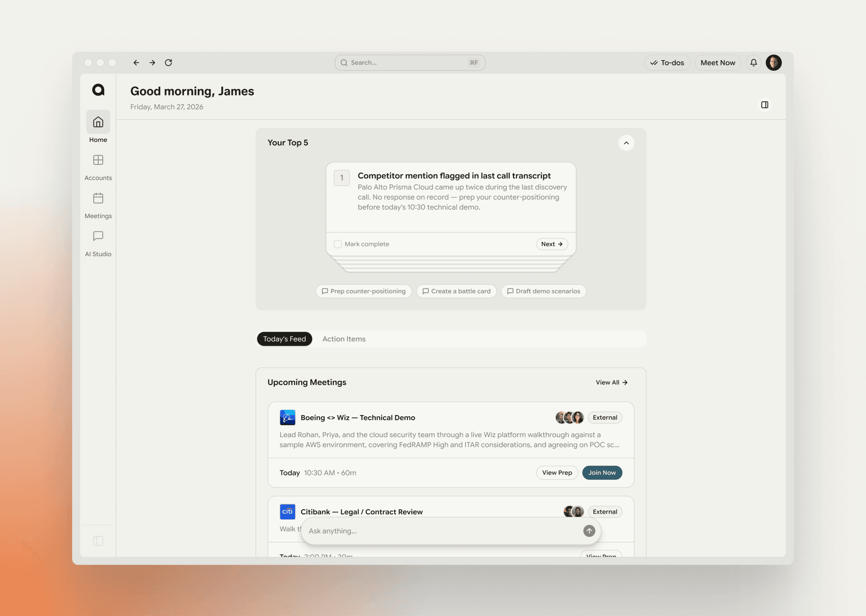This screenshot has height=616, width=866.
Task: Click Create a battle card chip
Action: coord(457,291)
